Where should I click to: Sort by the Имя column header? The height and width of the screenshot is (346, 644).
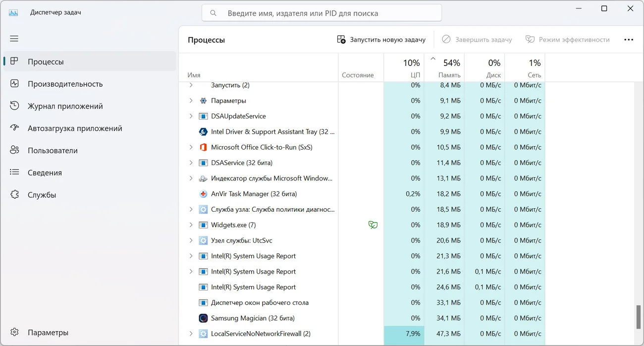259,67
